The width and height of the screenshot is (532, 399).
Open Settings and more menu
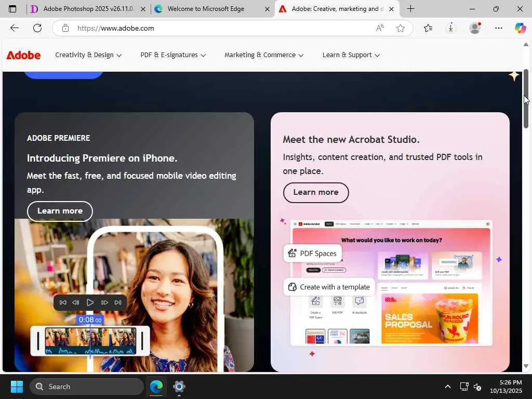pos(498,28)
